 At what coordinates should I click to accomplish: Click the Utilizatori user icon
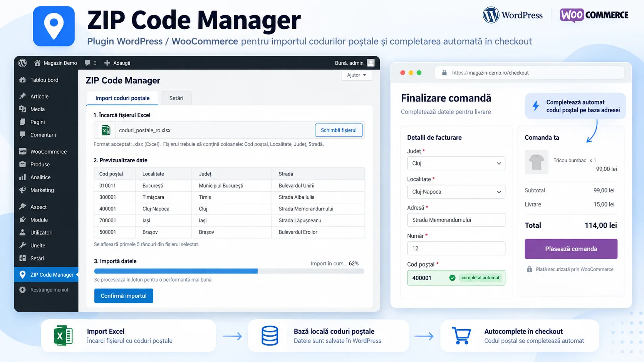[x=23, y=232]
